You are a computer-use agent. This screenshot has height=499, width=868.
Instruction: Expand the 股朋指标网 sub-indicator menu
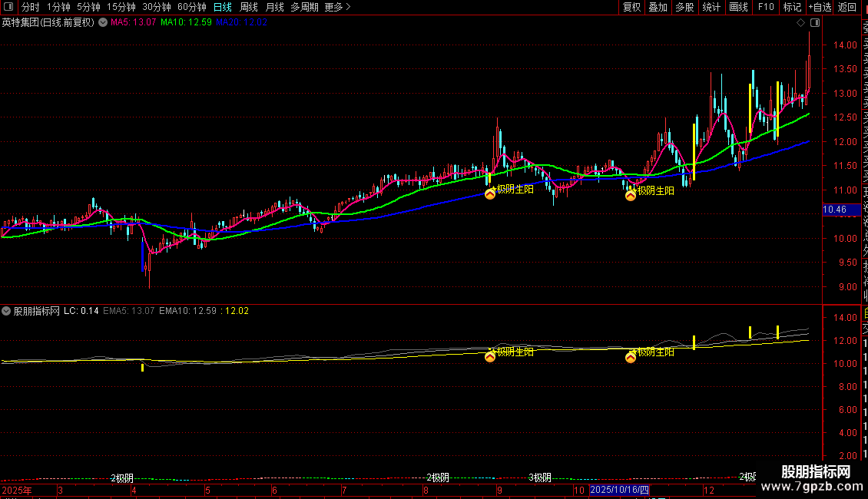point(6,311)
